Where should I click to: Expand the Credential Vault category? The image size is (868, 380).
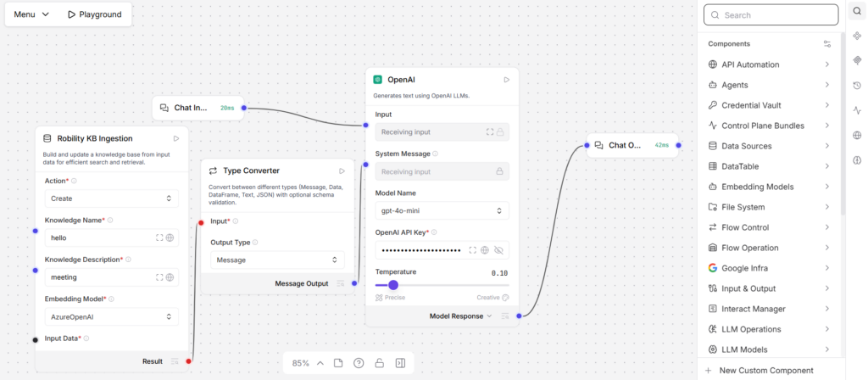770,105
